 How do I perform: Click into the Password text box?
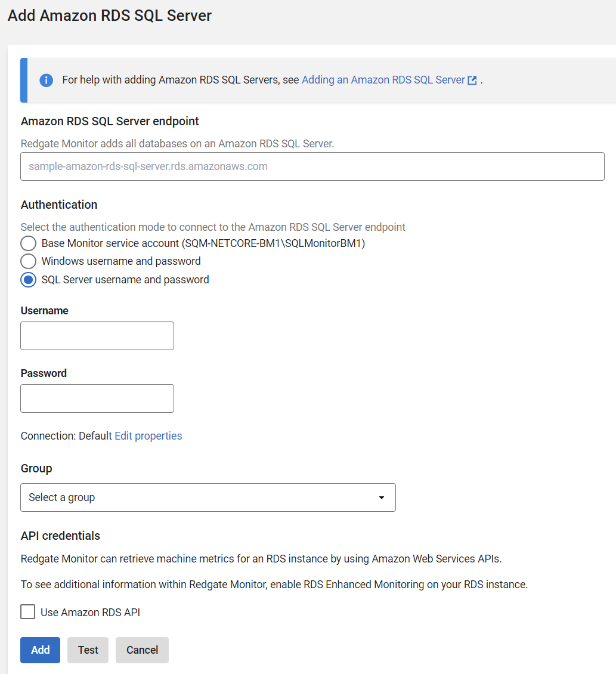pos(97,398)
